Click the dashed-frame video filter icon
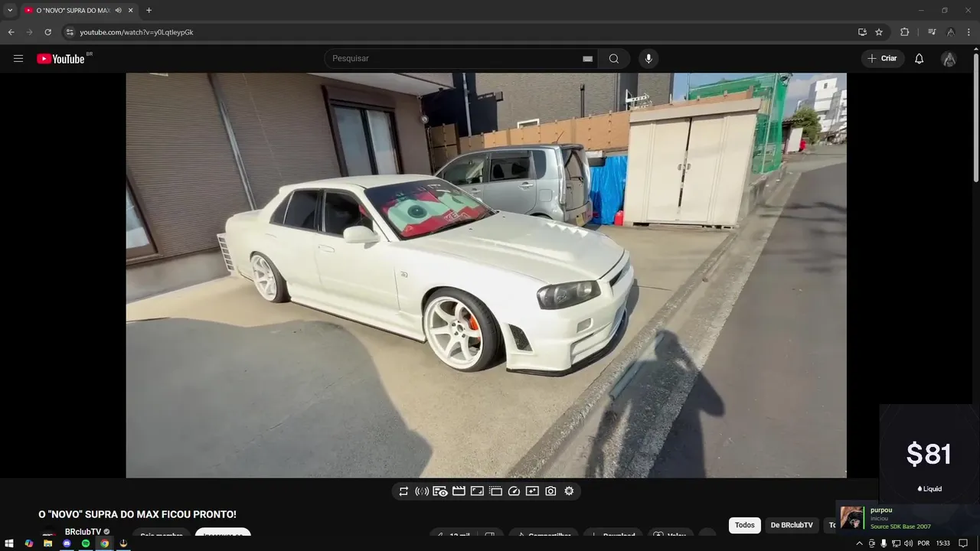The image size is (980, 551). 495,491
